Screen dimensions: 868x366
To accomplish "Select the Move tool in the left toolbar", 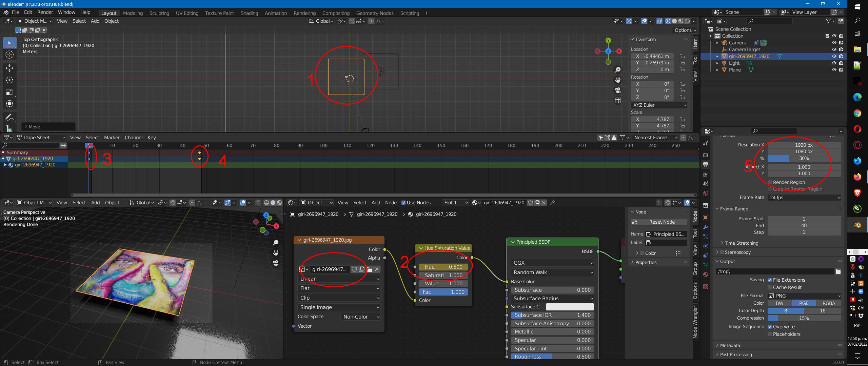I will coord(9,68).
